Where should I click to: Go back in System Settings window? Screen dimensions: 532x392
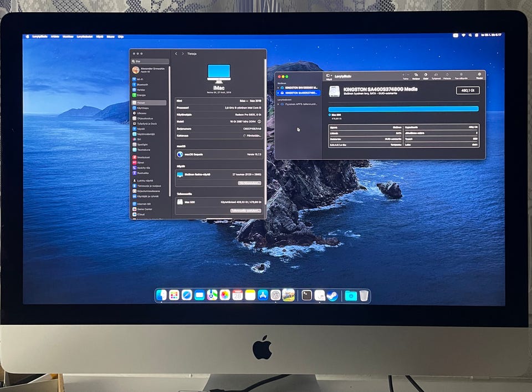176,54
